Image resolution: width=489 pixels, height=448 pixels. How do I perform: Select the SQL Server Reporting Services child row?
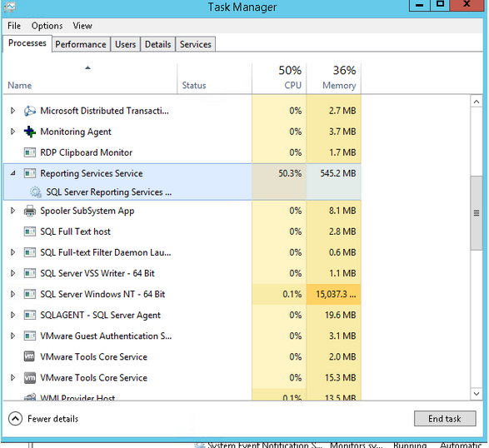(x=182, y=192)
